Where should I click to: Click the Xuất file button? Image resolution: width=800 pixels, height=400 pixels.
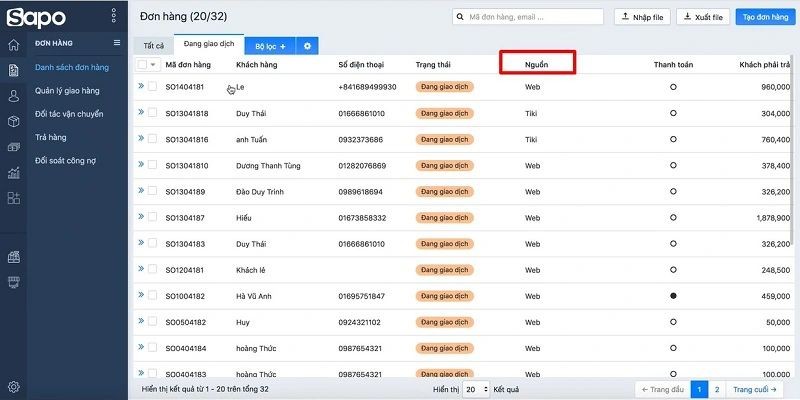[703, 17]
